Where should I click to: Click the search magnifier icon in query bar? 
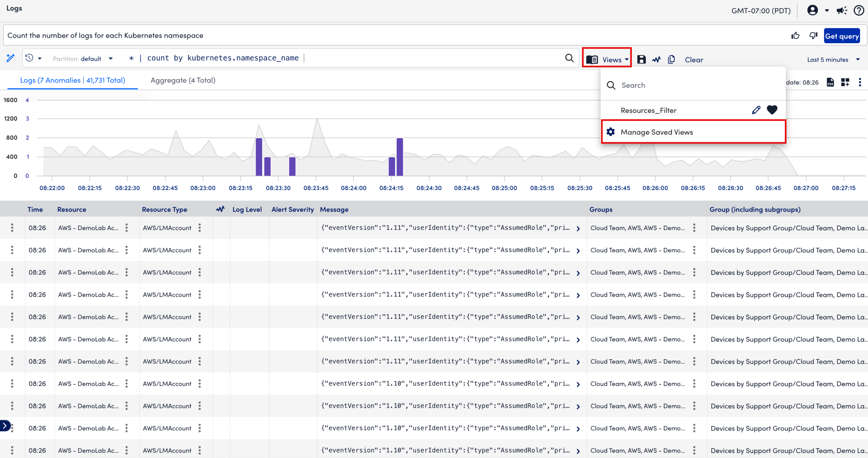pos(570,58)
